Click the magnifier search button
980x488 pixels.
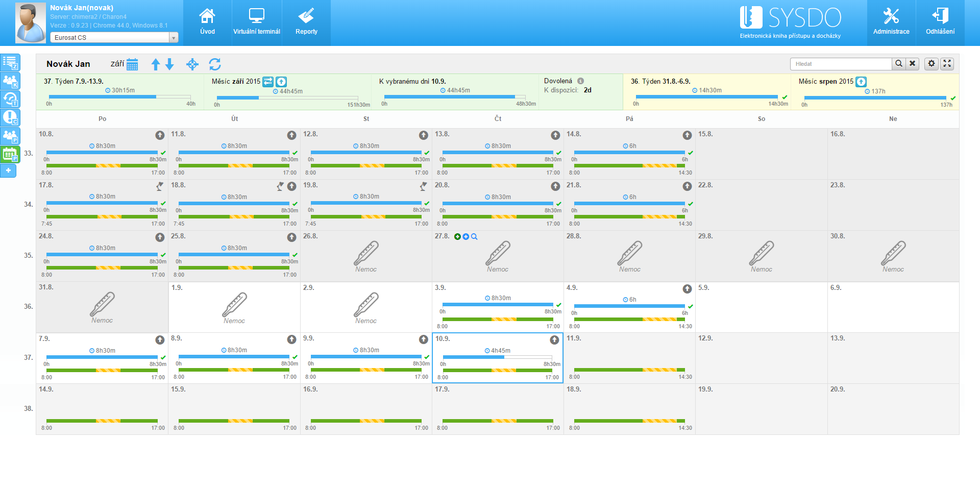coord(899,64)
